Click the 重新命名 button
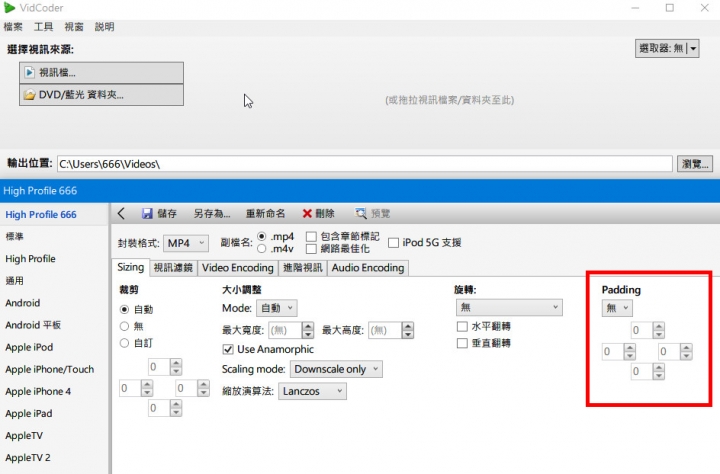Screen dimensions: 720x474 265,214
